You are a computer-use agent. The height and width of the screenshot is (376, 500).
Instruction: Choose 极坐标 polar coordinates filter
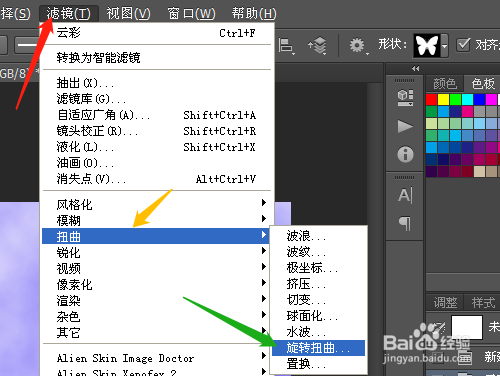coord(318,268)
